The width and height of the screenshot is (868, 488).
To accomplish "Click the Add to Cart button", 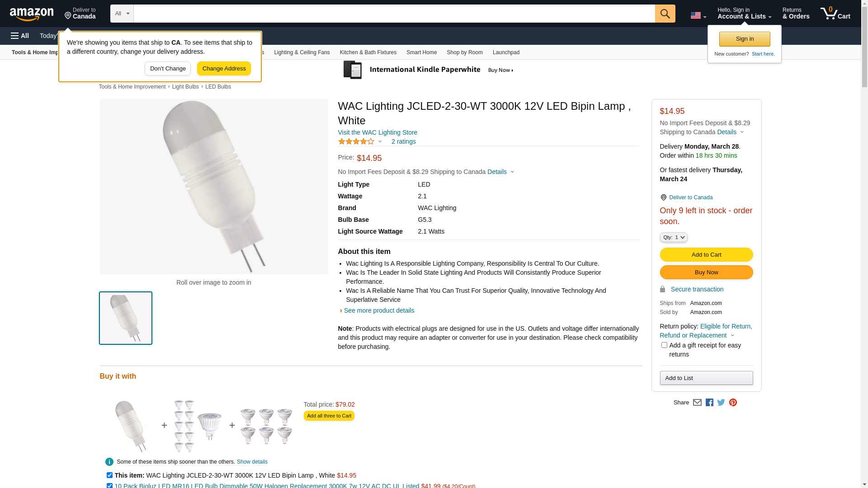I will (706, 255).
